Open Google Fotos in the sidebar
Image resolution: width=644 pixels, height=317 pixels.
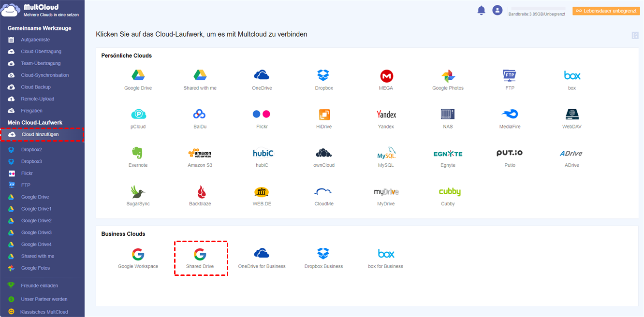click(x=36, y=268)
